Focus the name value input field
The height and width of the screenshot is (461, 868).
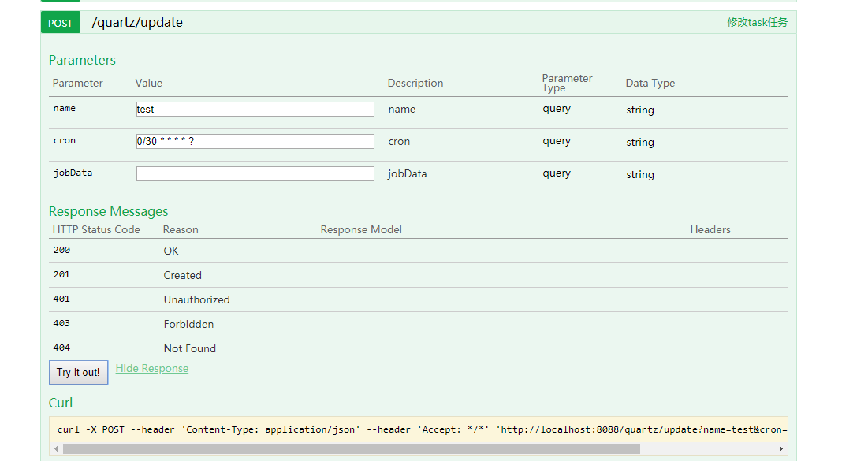(255, 109)
